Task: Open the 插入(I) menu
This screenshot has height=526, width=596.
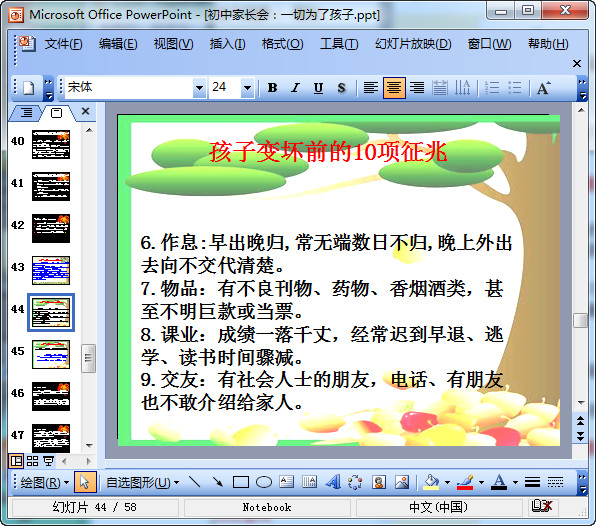Action: (x=227, y=44)
